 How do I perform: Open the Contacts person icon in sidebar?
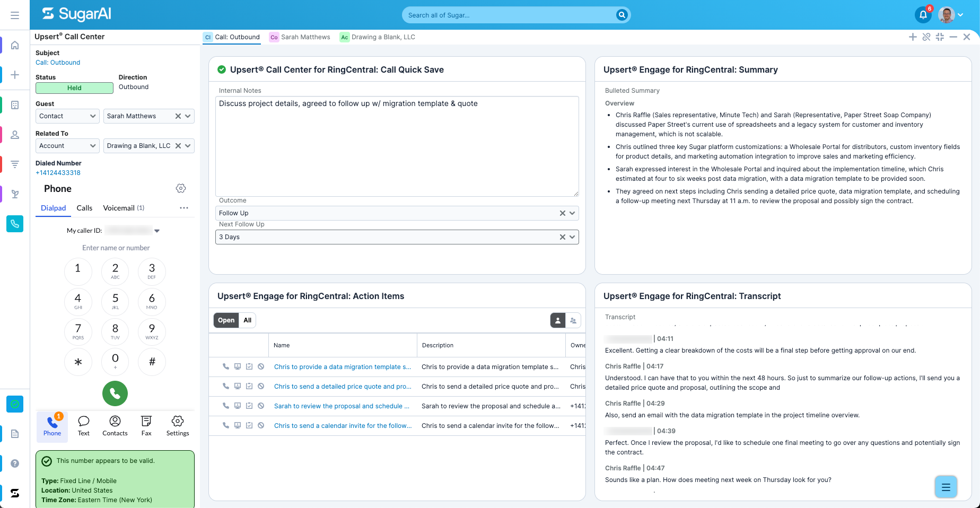point(15,135)
